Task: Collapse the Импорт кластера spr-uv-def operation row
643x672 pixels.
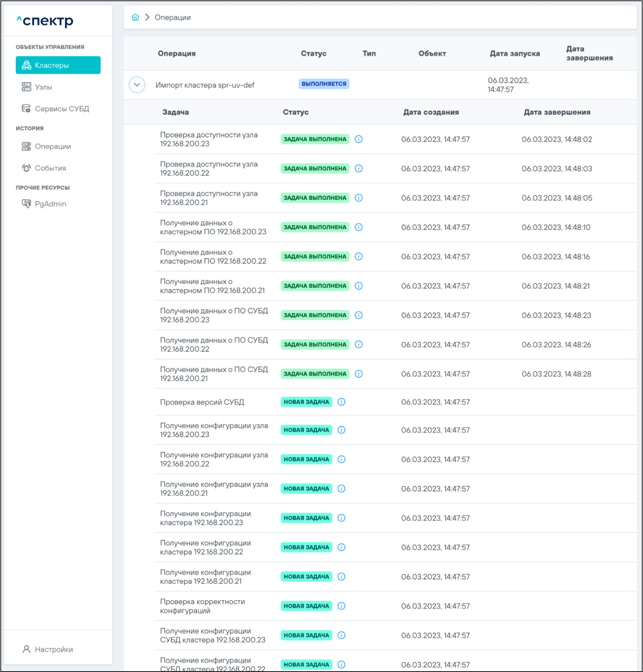Action: (137, 85)
